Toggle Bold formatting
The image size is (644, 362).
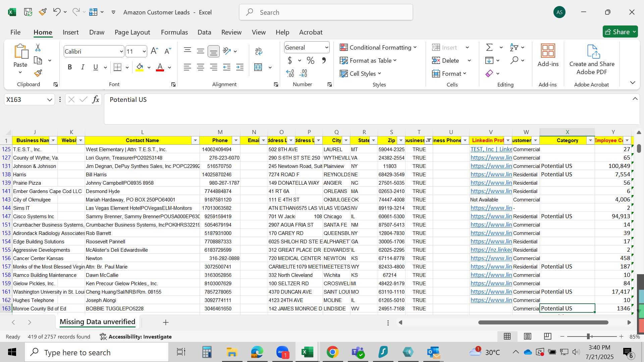[70, 67]
